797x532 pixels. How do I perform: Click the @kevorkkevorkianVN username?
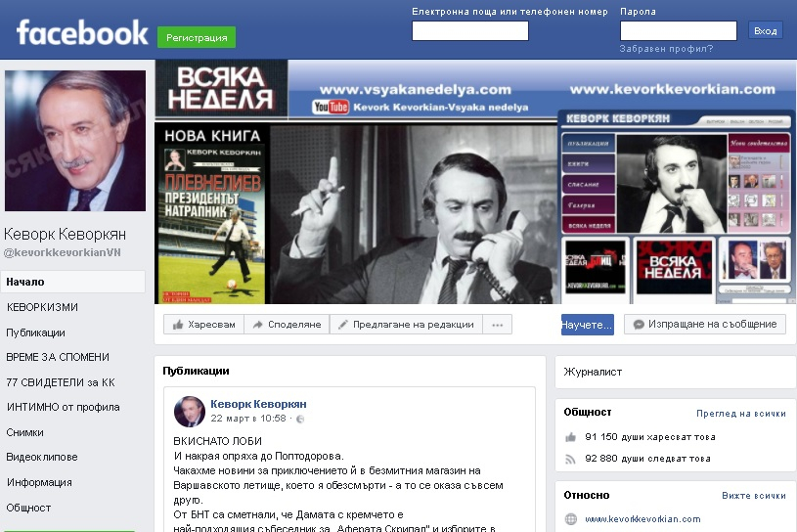(x=62, y=252)
